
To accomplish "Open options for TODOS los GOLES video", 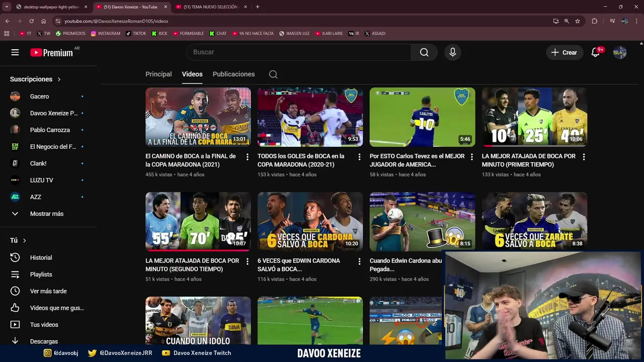I will 359,157.
